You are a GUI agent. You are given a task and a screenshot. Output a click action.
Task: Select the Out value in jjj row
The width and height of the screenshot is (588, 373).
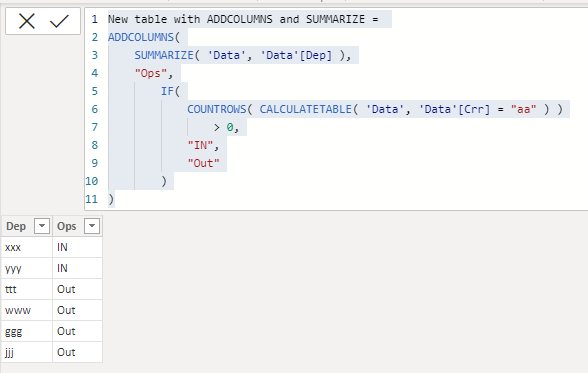click(x=77, y=352)
